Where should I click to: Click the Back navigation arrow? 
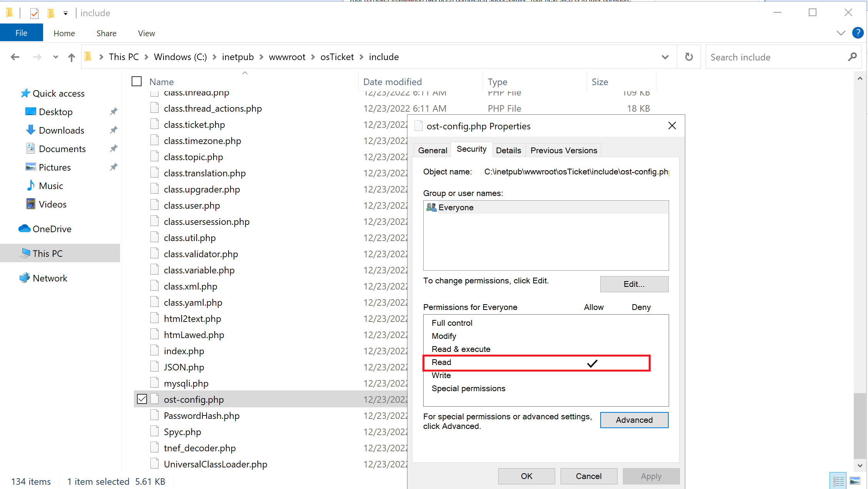point(15,57)
